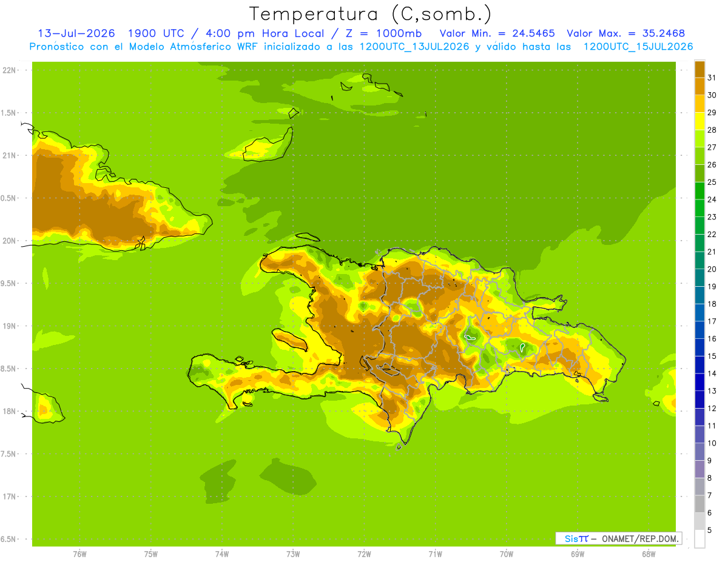Screen dimensions: 728x562
Task: Click the teal legend band between 19 and 20
Action: [x=699, y=278]
